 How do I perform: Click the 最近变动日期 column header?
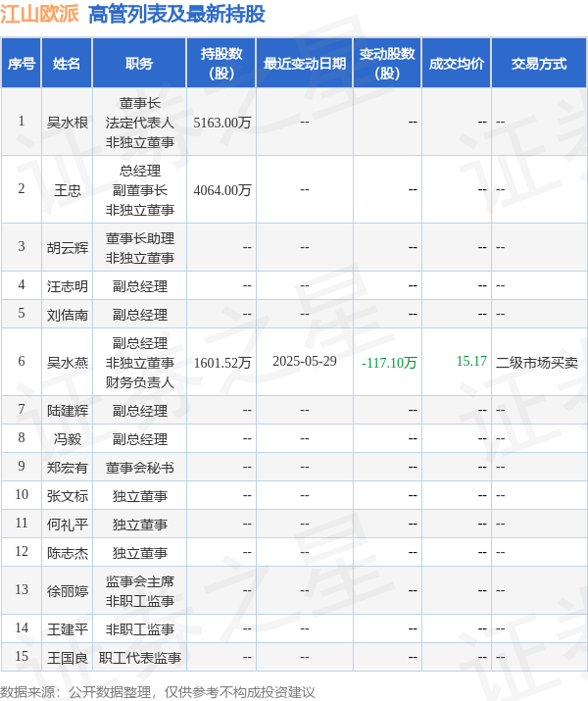(x=305, y=63)
